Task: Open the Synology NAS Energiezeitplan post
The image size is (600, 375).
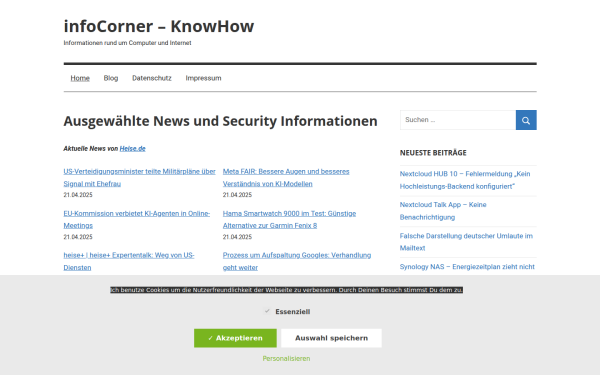Action: [x=467, y=267]
